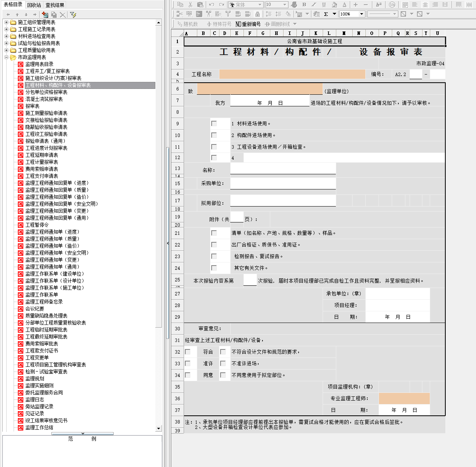
Task: Click the superscript b² icon
Action: coord(379,5)
